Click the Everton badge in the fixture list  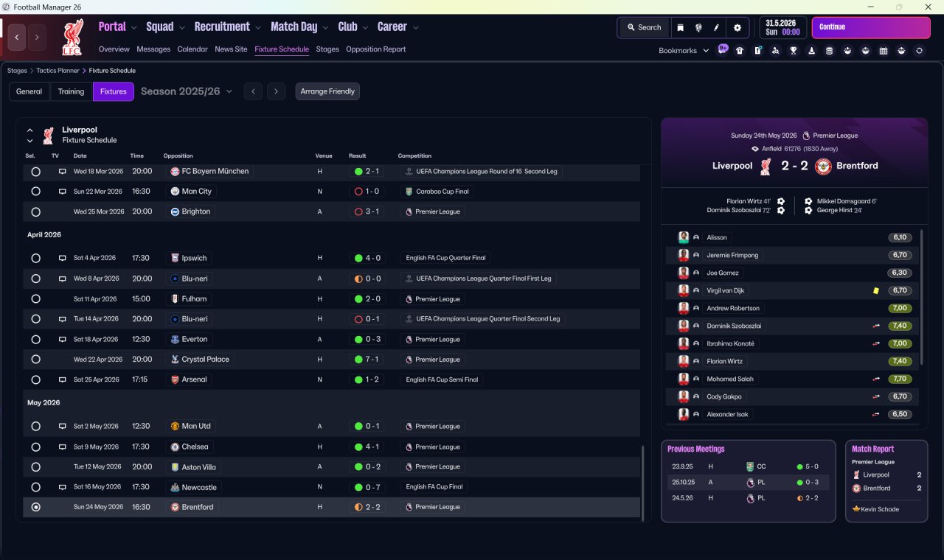pyautogui.click(x=175, y=339)
